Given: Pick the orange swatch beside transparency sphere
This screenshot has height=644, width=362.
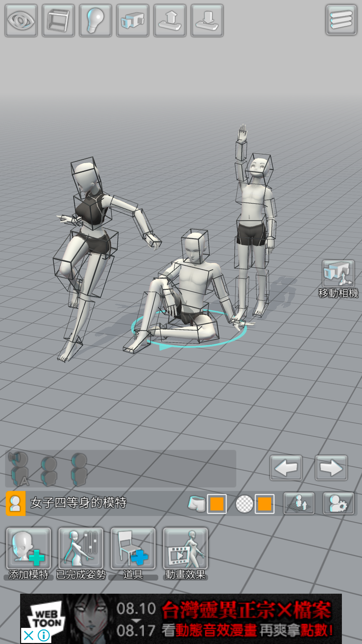Looking at the screenshot, I should (x=264, y=504).
